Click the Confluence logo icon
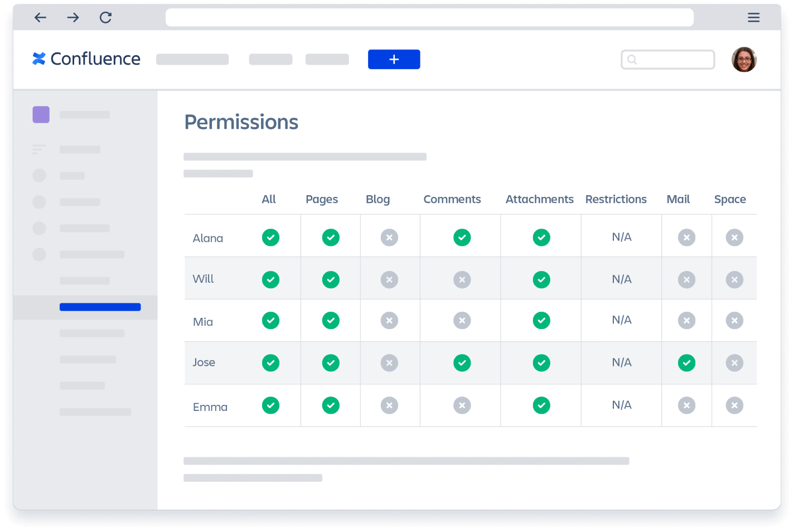Image resolution: width=794 pixels, height=532 pixels. tap(38, 59)
